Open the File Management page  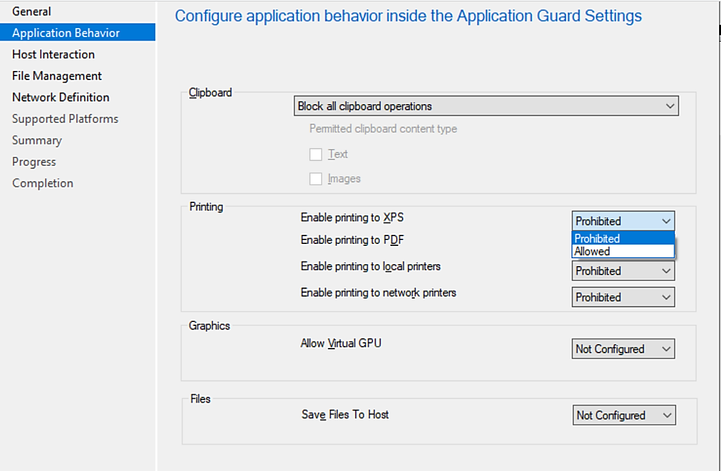click(57, 76)
